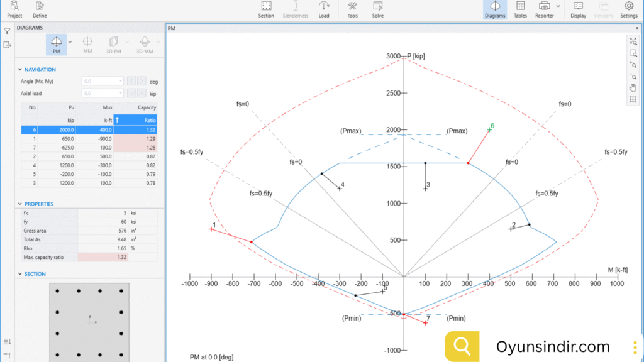This screenshot has width=644, height=362.
Task: Click the Tools button in toolbar
Action: click(x=352, y=9)
